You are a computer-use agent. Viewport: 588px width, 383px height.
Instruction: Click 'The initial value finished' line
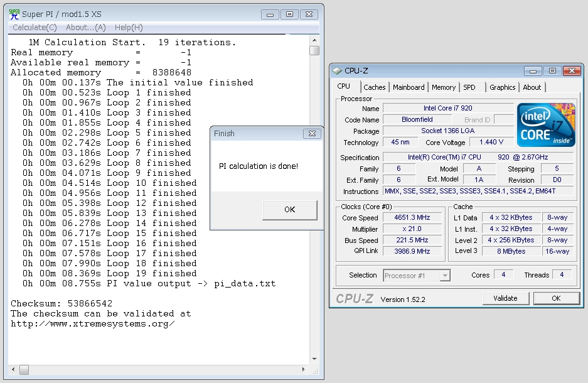[137, 82]
